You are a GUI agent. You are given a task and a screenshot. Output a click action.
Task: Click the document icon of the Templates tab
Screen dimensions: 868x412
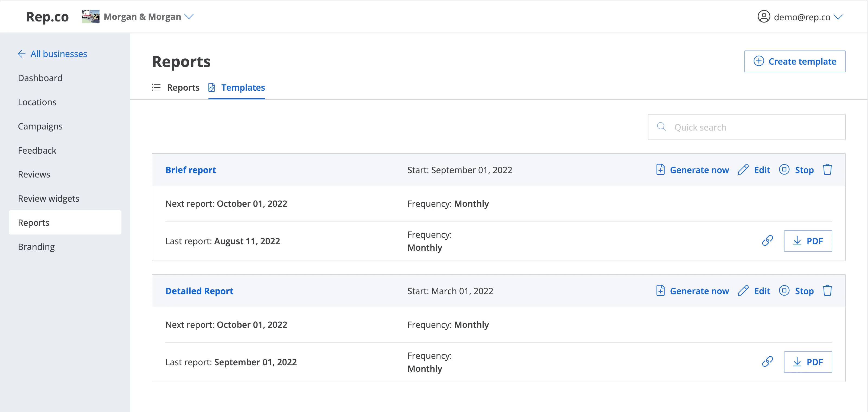coord(212,87)
